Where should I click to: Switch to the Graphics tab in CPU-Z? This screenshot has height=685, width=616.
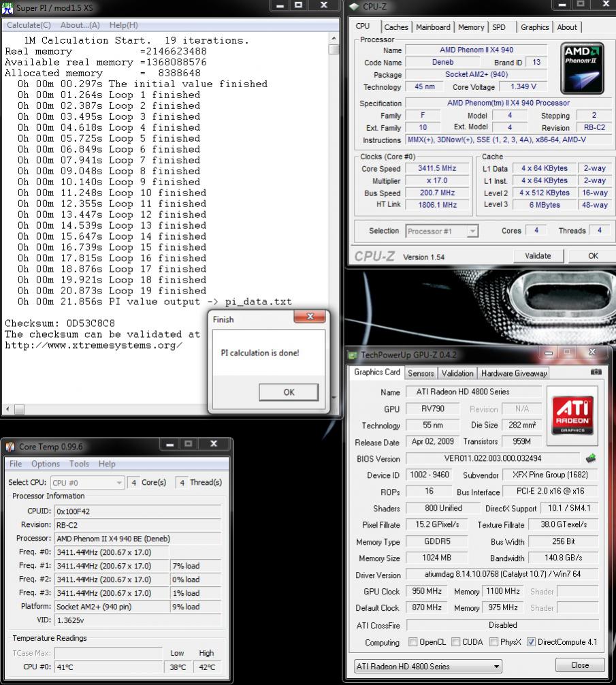click(535, 27)
